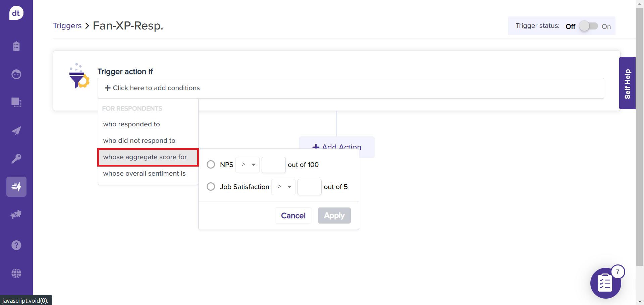The height and width of the screenshot is (305, 644).
Task: Select the NPS radio button
Action: [211, 165]
